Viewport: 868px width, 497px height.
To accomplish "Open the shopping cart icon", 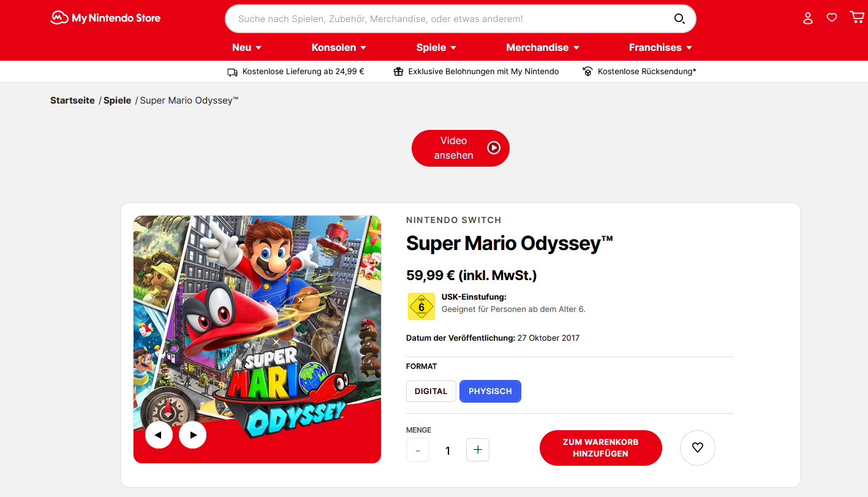I will point(857,17).
